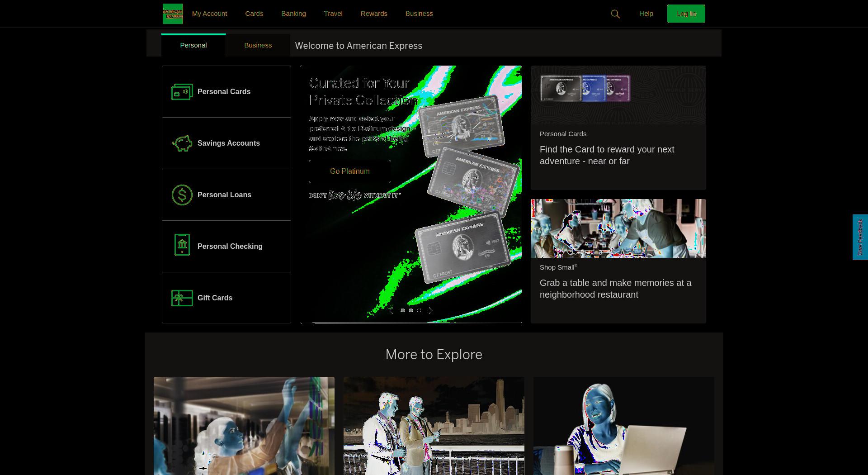
Task: Open Personal Loans link text
Action: (224, 195)
